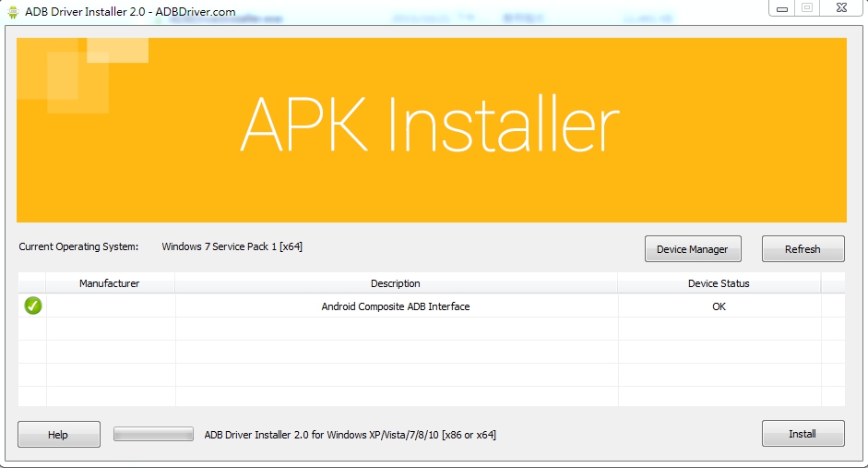The height and width of the screenshot is (468, 868).
Task: Sort by Description column header
Action: point(396,283)
